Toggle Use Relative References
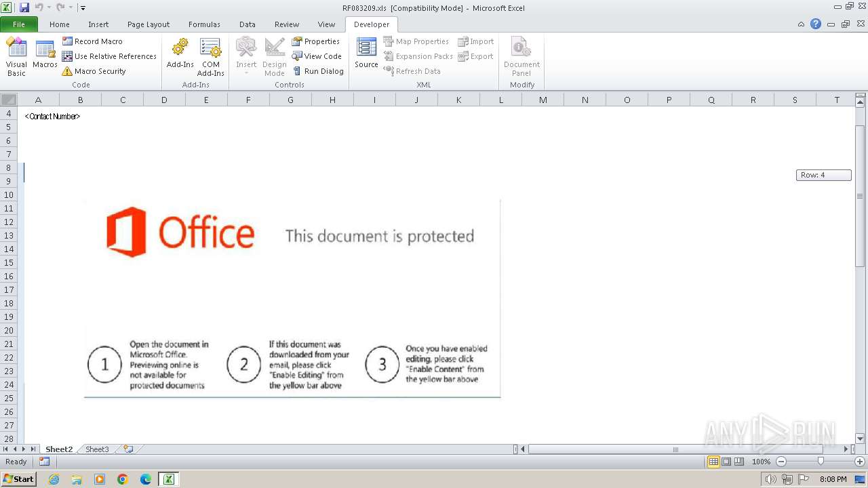This screenshot has width=868, height=488. tap(109, 56)
